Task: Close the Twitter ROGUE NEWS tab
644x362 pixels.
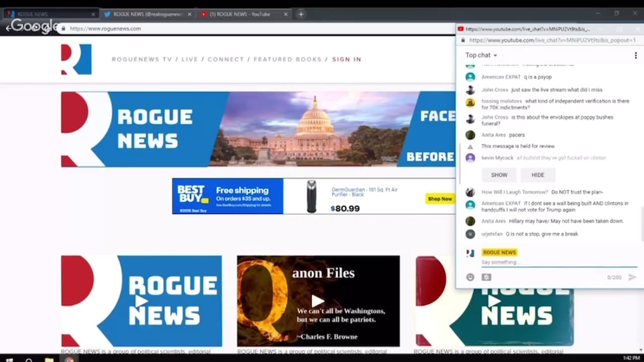Action: tap(190, 14)
